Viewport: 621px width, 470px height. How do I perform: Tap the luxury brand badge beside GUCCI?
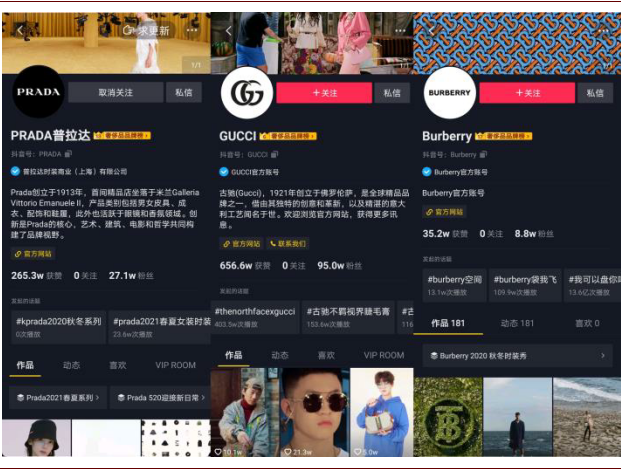pos(288,136)
